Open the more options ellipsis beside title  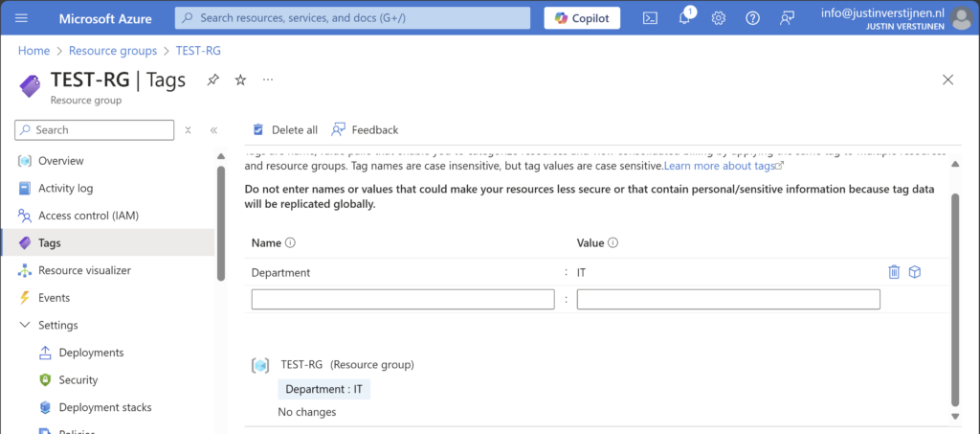pos(268,80)
